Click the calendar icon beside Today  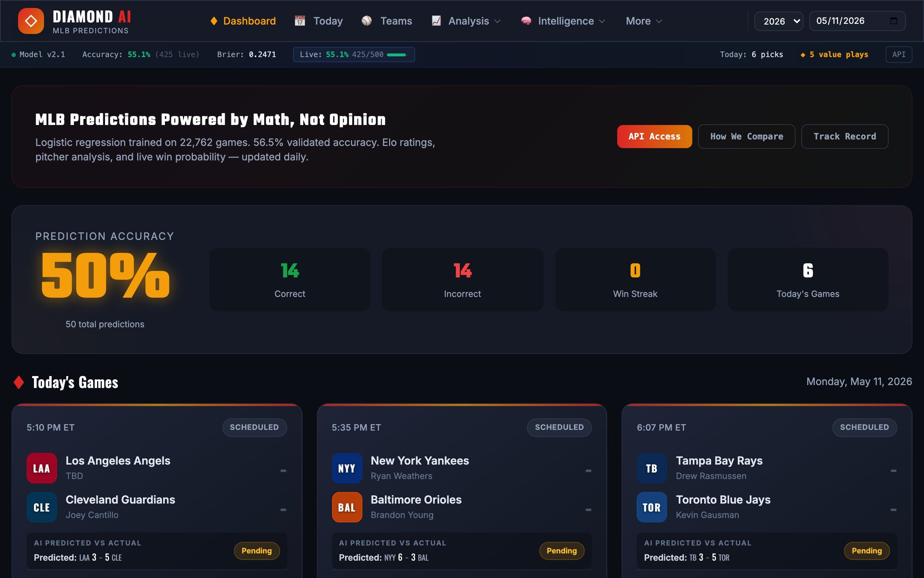(300, 21)
